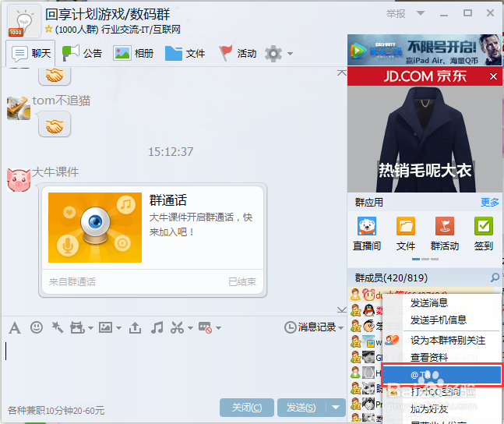Click the window shake icon in toolbar
Screen dimensions: 504x424
tap(77, 328)
